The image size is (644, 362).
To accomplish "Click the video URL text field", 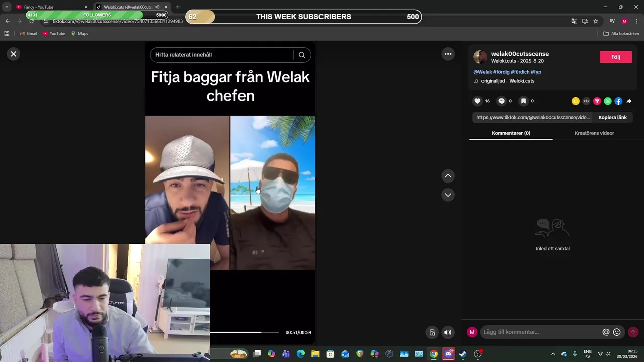I will pos(533,117).
